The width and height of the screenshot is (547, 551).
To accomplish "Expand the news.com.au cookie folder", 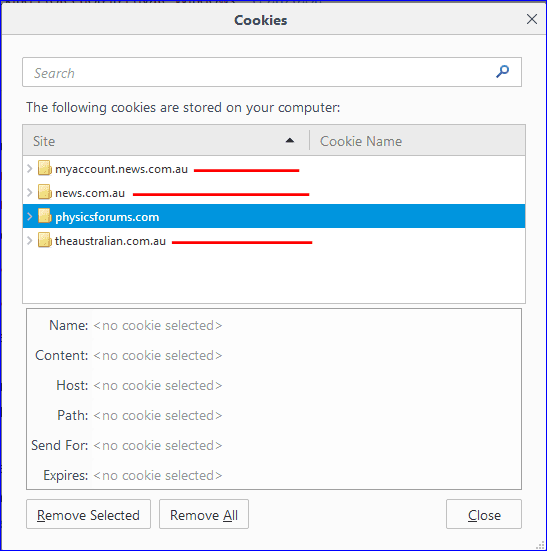I will click(x=30, y=192).
